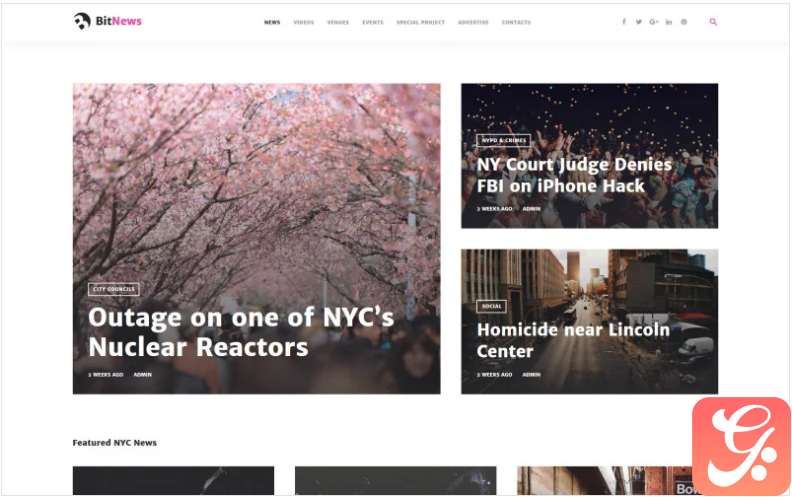Click the Social category tag

coord(491,306)
